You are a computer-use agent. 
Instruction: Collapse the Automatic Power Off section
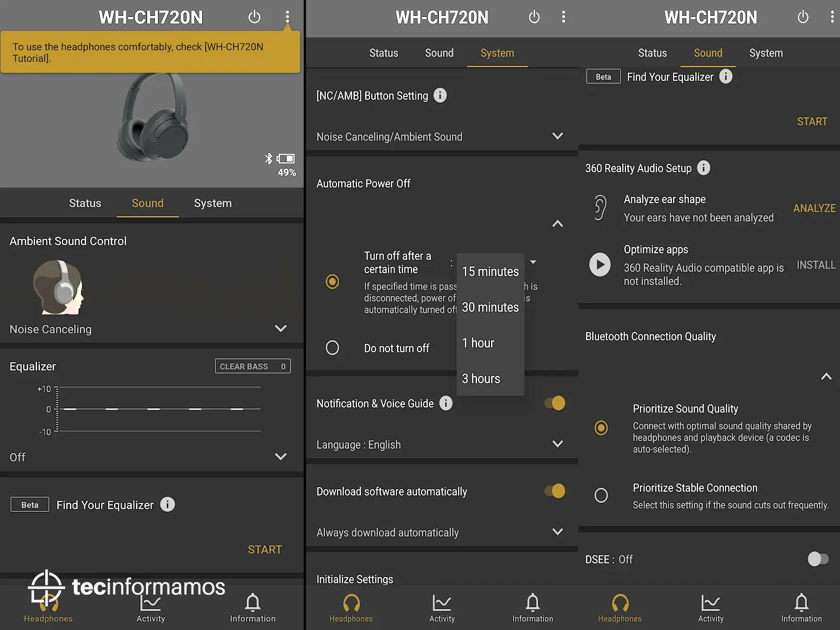pyautogui.click(x=558, y=224)
